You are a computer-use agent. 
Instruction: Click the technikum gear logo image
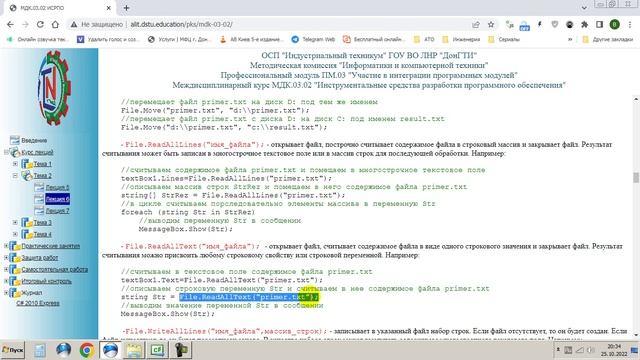point(53,88)
